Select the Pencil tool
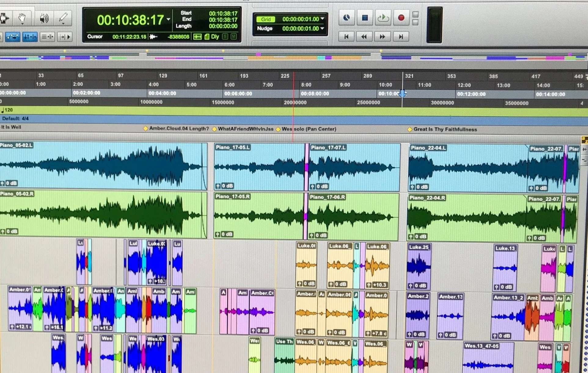 64,18
